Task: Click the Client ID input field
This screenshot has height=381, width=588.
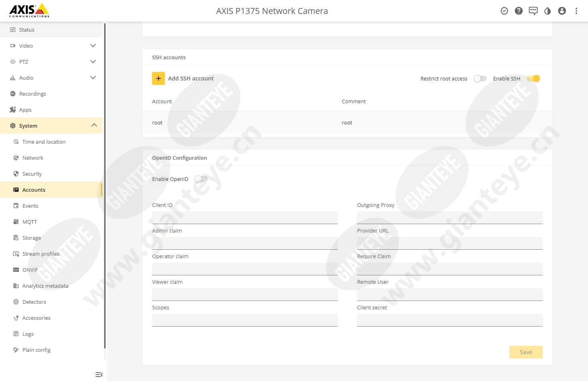Action: 245,217
